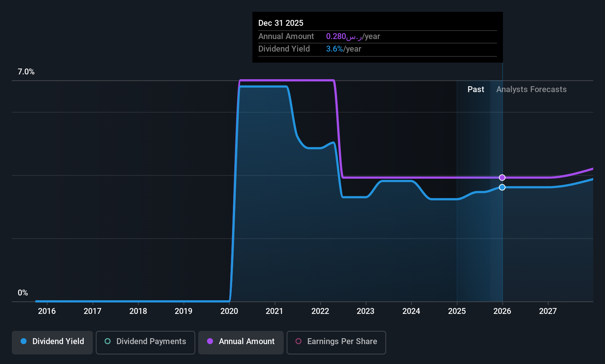Click the 0% y-axis label
This screenshot has width=605, height=364.
23,293
